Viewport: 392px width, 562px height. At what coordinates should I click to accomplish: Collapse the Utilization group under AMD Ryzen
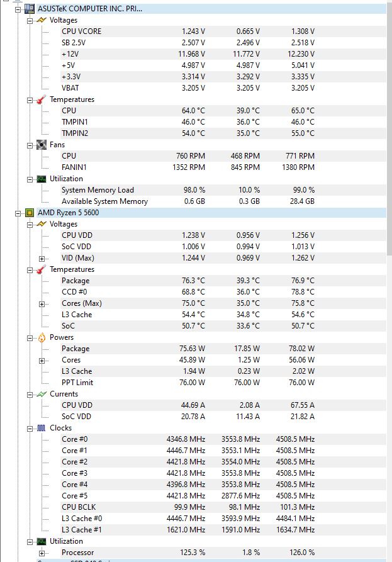click(x=30, y=542)
